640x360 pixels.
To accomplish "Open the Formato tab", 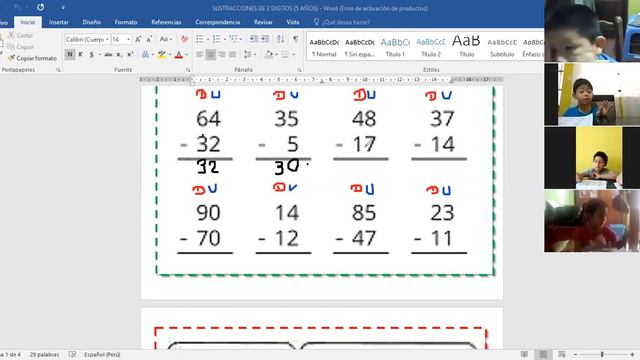I will (x=126, y=22).
